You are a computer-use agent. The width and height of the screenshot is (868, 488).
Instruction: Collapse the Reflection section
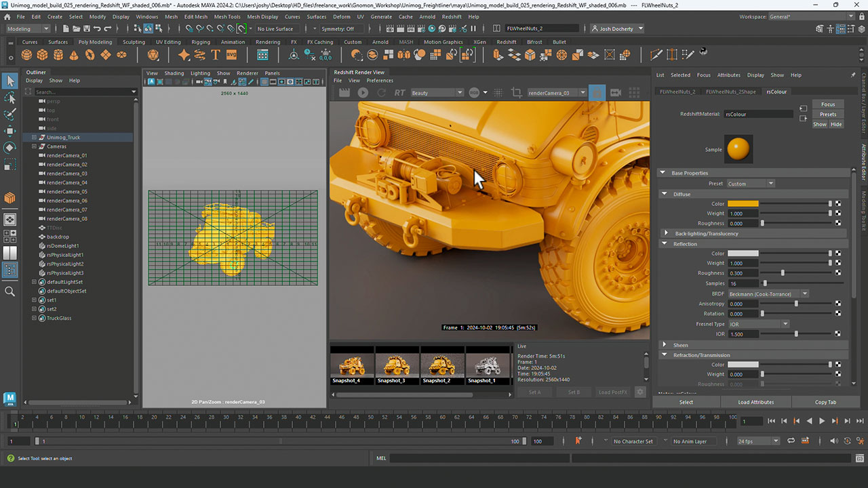(664, 244)
